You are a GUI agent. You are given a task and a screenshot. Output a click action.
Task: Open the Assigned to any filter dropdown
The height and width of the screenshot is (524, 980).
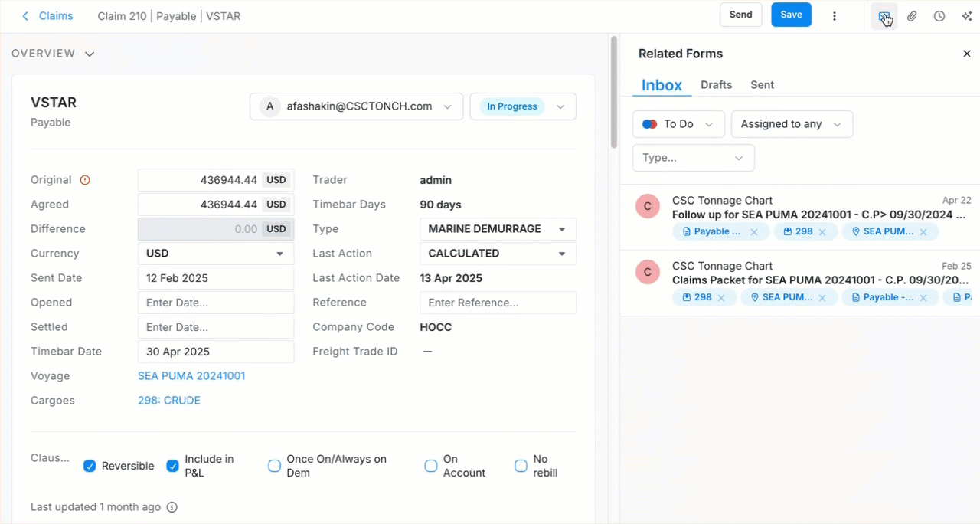pyautogui.click(x=792, y=124)
